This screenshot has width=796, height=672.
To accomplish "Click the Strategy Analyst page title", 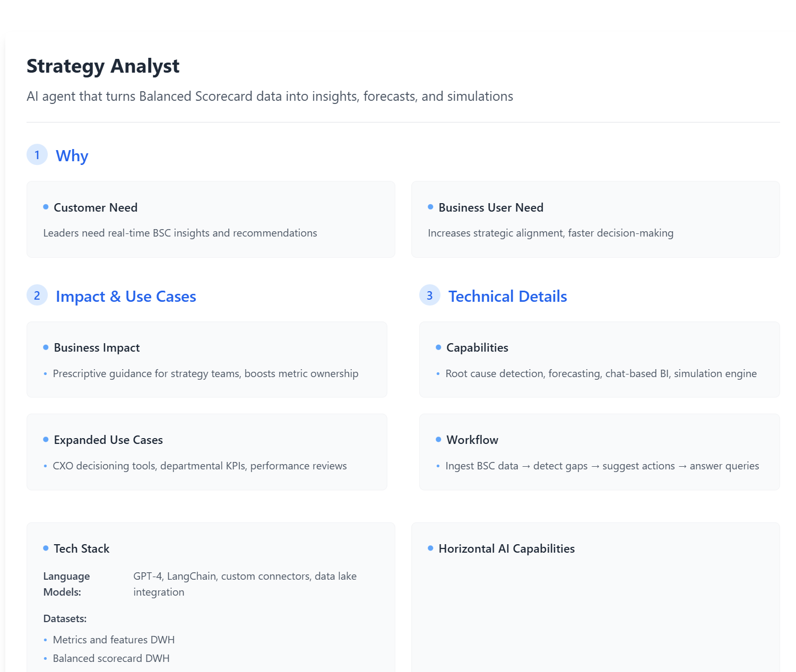I will pyautogui.click(x=103, y=66).
